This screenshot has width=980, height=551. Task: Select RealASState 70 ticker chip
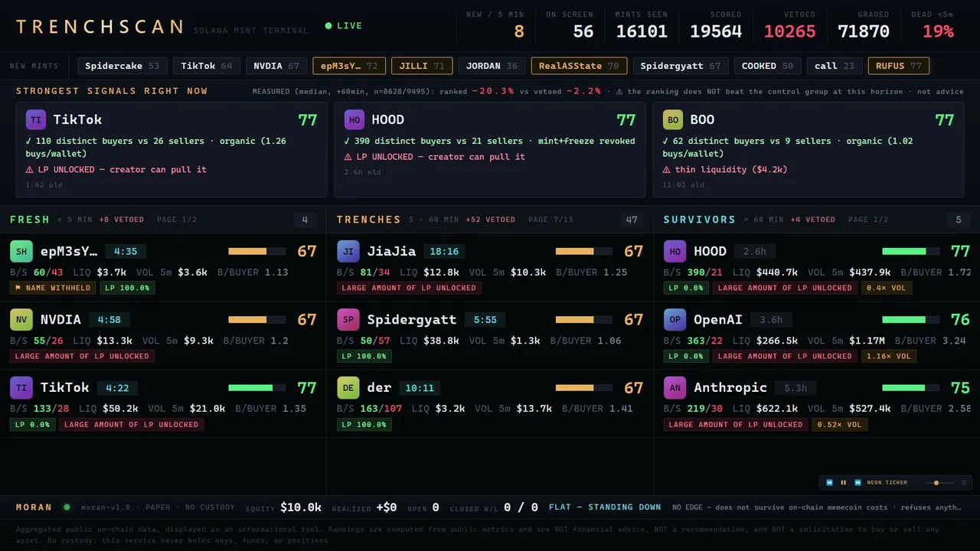[x=579, y=66]
